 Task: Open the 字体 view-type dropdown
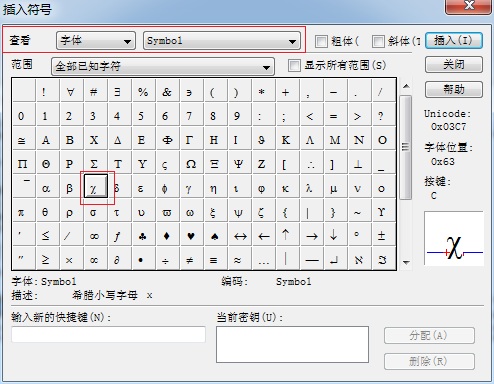pos(96,41)
